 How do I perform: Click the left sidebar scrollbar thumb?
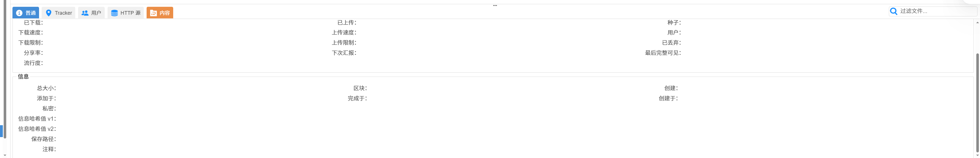(x=5, y=68)
